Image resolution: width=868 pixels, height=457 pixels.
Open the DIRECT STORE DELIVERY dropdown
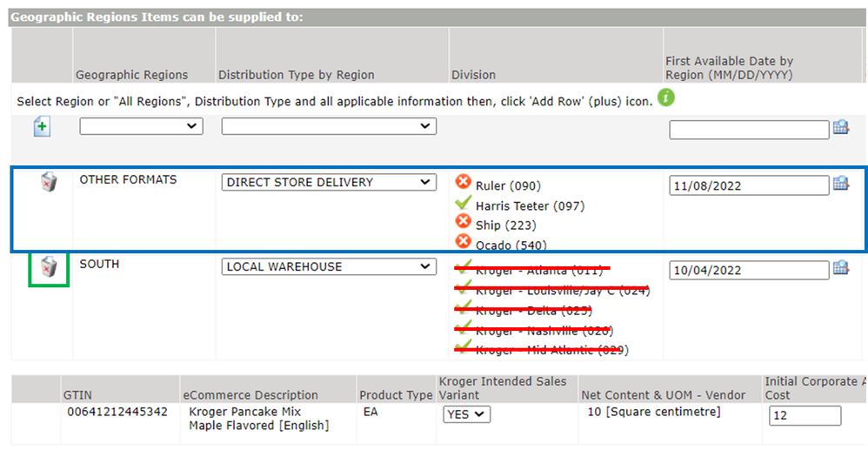click(329, 182)
